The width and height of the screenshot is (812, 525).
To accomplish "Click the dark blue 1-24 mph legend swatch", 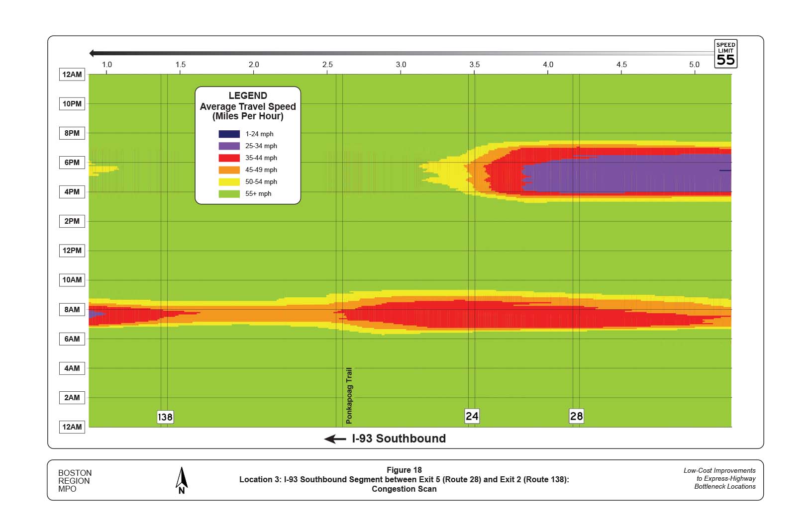I will click(229, 133).
